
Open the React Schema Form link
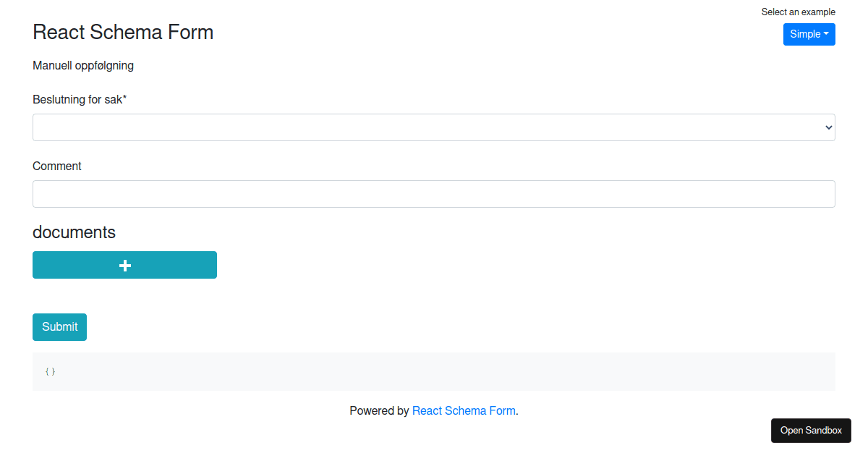464,410
